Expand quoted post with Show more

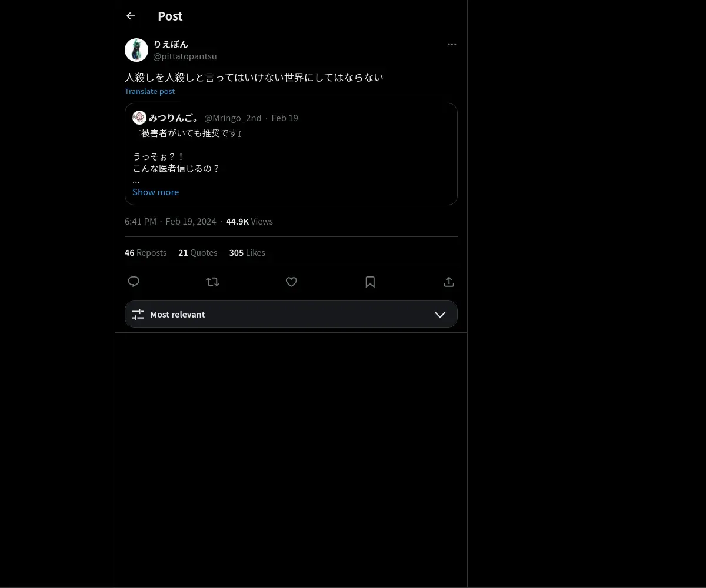tap(155, 192)
